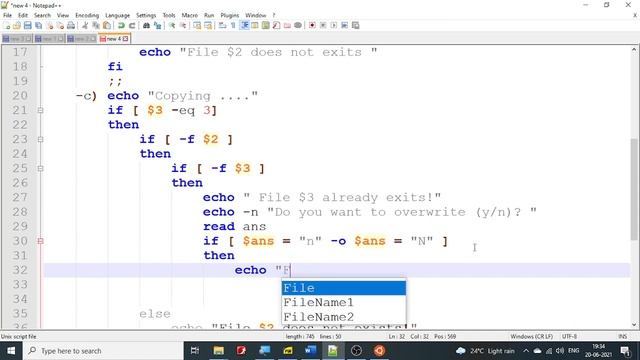Open the Encoding menu
The height and width of the screenshot is (360, 640).
point(87,15)
